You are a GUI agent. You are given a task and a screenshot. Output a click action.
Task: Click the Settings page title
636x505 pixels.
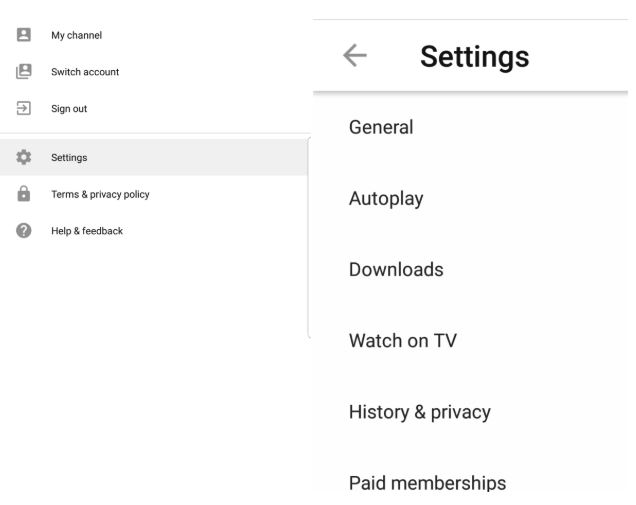point(475,57)
